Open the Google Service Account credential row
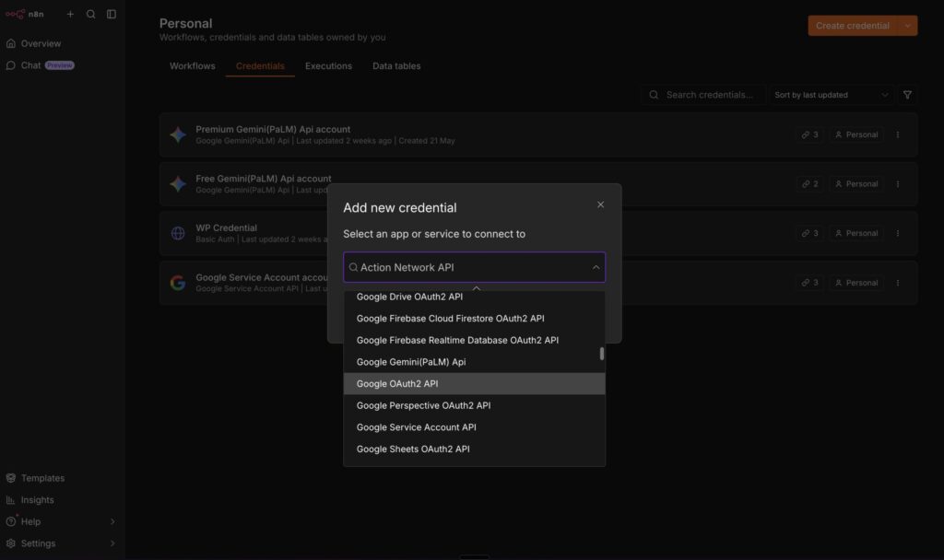Image resolution: width=944 pixels, height=560 pixels. tap(538, 283)
